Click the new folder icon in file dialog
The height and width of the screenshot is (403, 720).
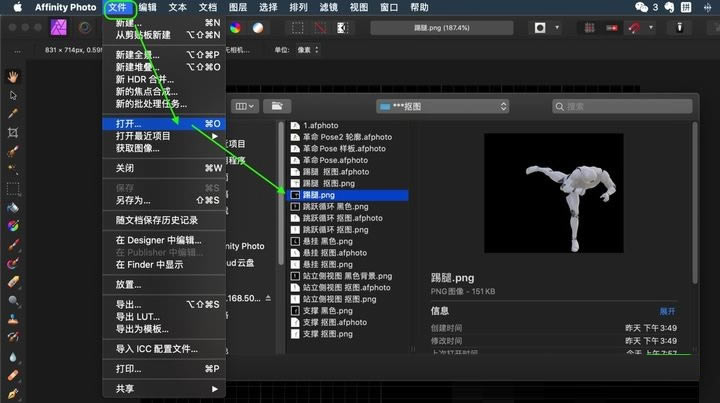click(277, 105)
